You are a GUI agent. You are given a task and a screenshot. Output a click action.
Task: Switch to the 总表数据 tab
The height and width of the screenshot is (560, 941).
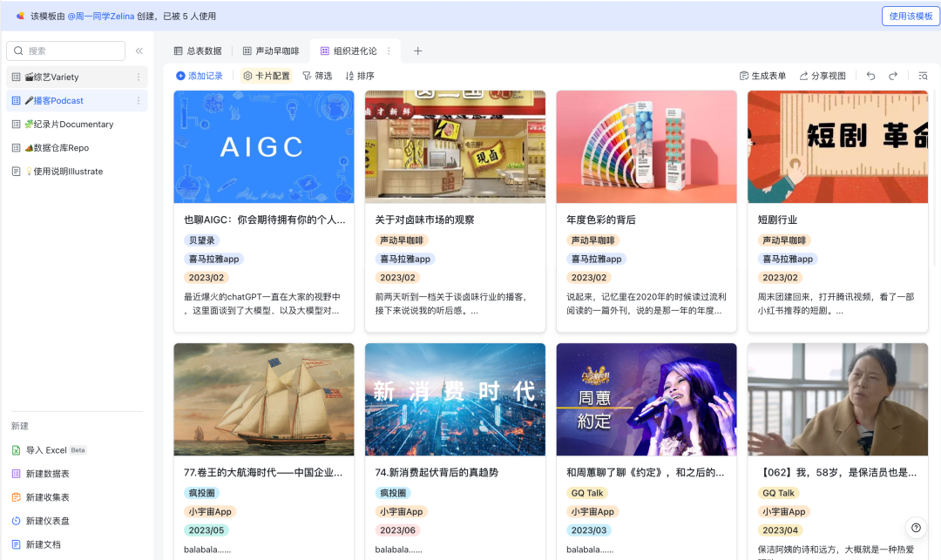pos(198,51)
